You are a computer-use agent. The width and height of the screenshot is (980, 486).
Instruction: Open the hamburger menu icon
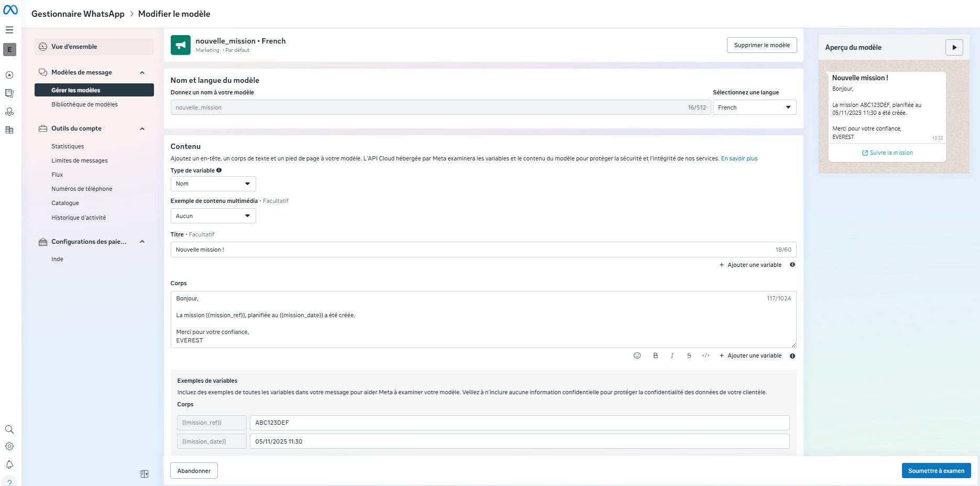pyautogui.click(x=9, y=30)
